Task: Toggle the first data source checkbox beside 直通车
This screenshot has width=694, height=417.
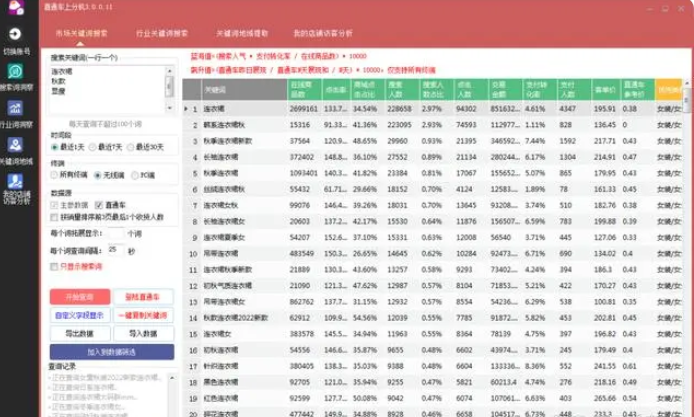Action: click(x=54, y=205)
